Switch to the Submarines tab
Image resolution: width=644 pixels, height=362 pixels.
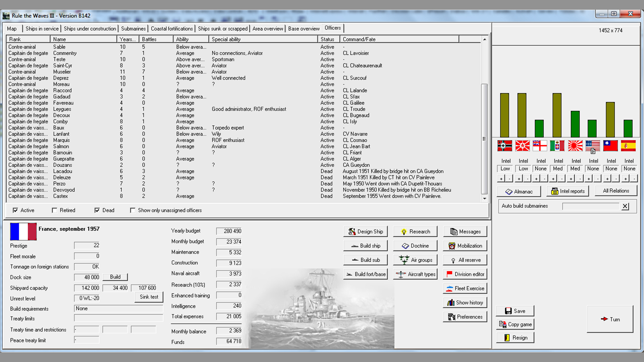pyautogui.click(x=133, y=28)
